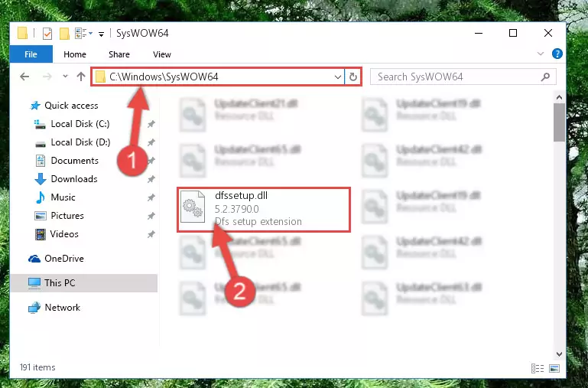Screen dimensions: 588x388
Task: Open Local Disk (D:) in the sidebar
Action: pos(80,142)
